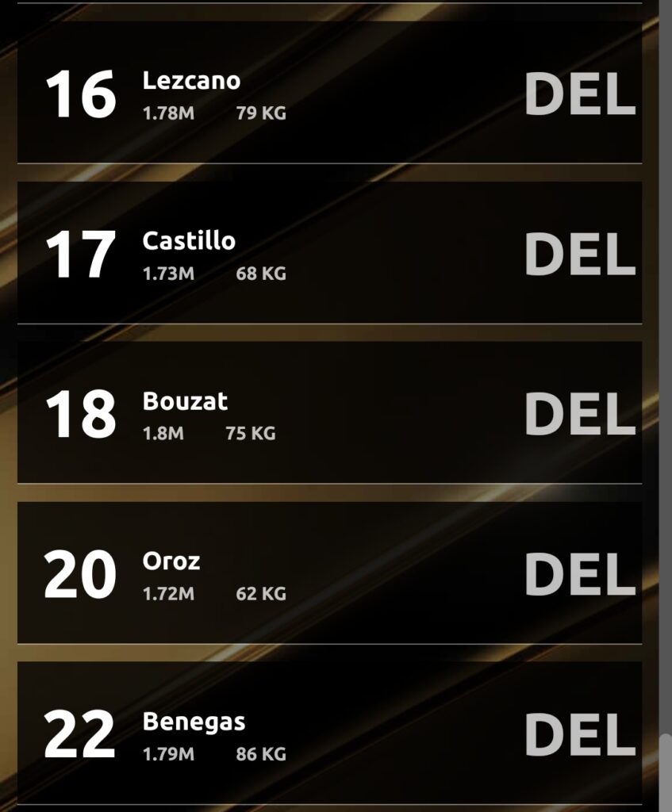Viewport: 672px width, 812px height.
Task: Select the Oroz player name
Action: click(x=171, y=561)
